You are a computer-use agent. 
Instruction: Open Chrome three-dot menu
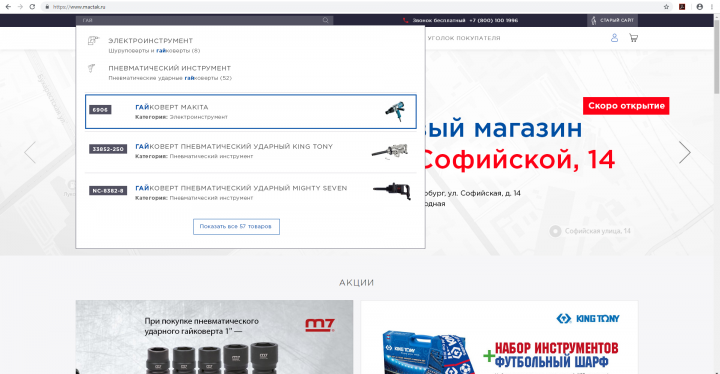712,7
